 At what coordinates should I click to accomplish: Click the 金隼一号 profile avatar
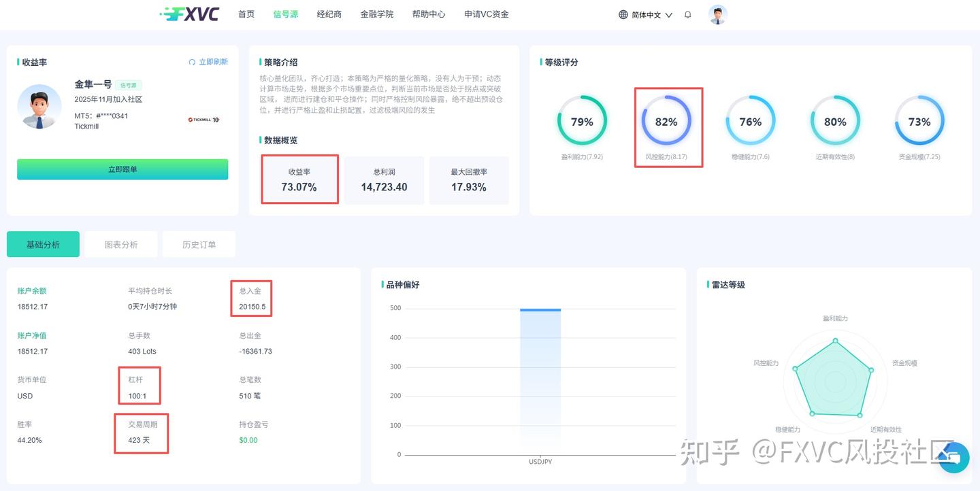click(39, 107)
